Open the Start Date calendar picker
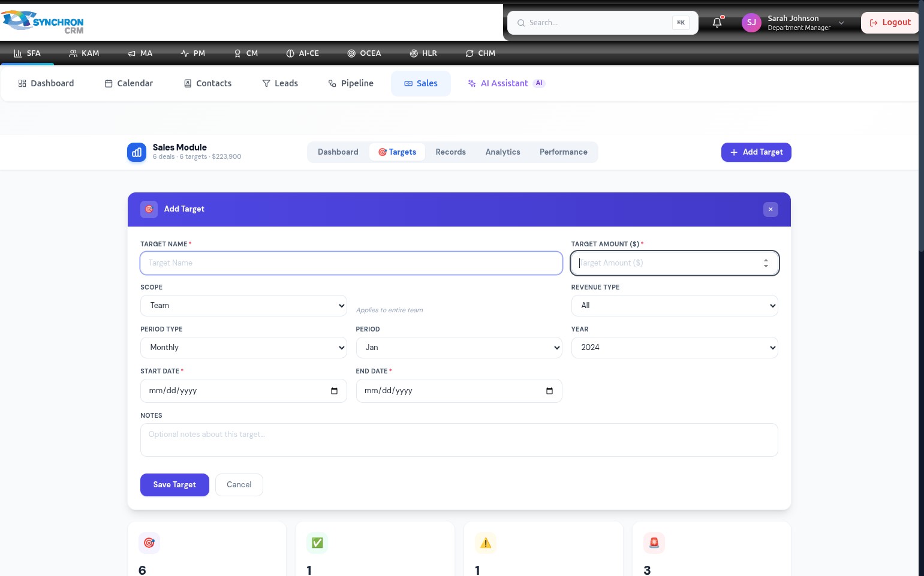Screen dimensions: 924x576 pos(334,391)
